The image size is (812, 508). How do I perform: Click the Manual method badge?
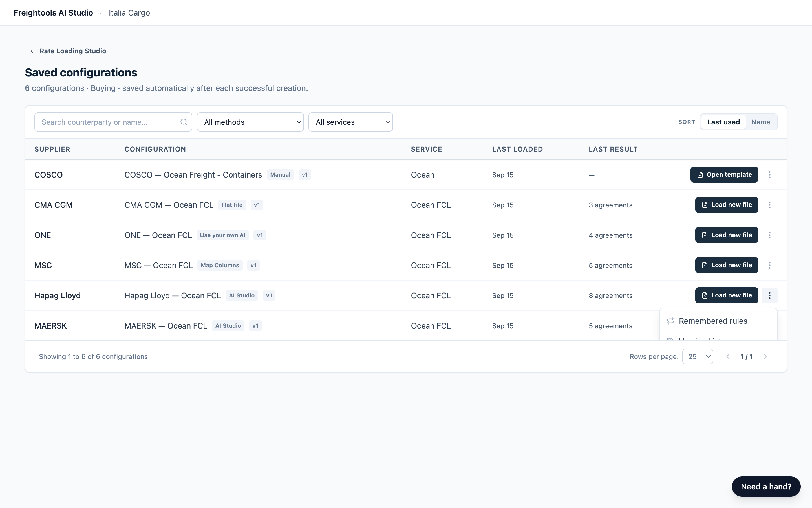[280, 175]
